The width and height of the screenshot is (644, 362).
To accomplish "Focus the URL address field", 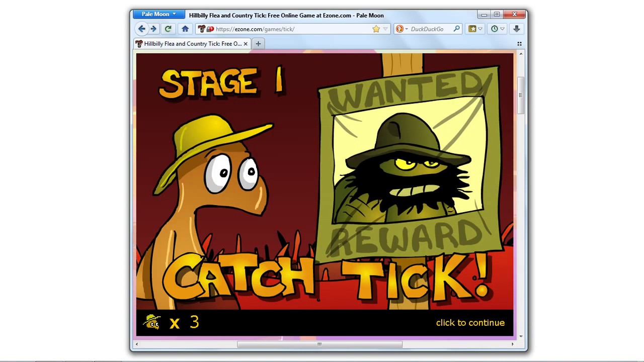I will click(293, 29).
